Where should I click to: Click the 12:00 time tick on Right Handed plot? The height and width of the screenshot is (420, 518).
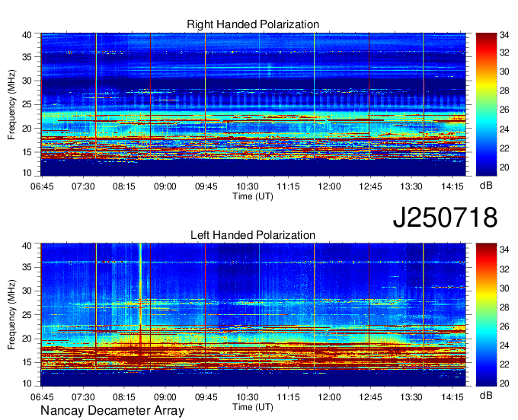tap(329, 186)
